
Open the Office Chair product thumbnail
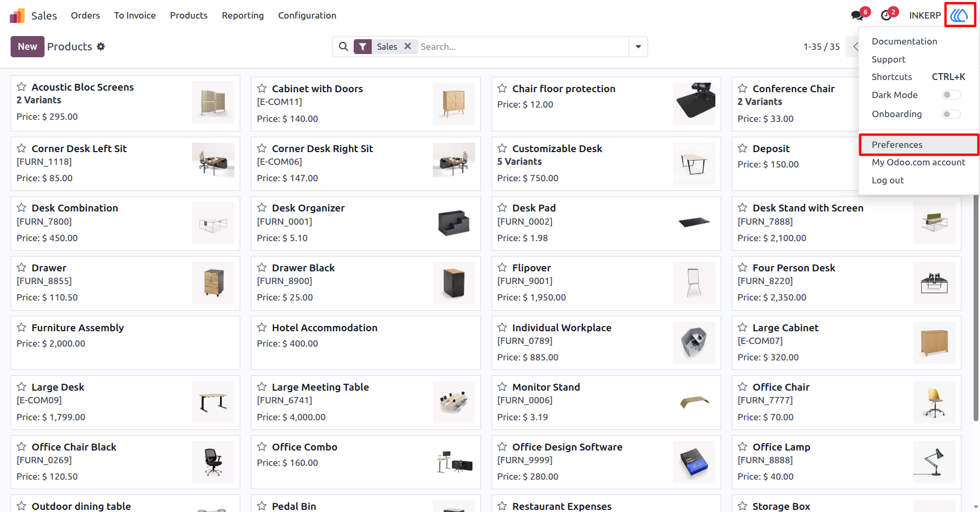click(x=934, y=402)
